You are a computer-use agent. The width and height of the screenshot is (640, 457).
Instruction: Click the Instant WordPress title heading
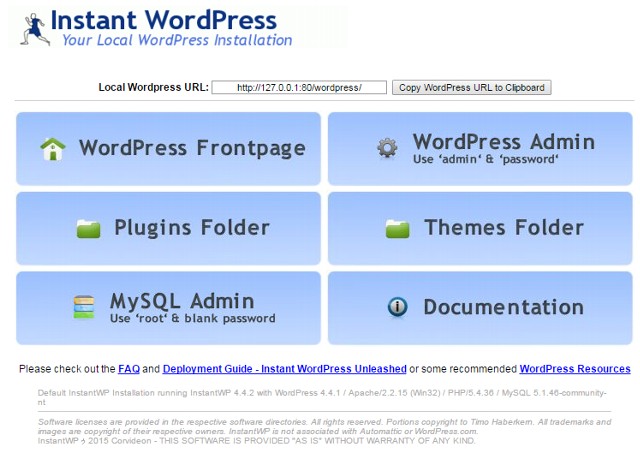(x=163, y=20)
